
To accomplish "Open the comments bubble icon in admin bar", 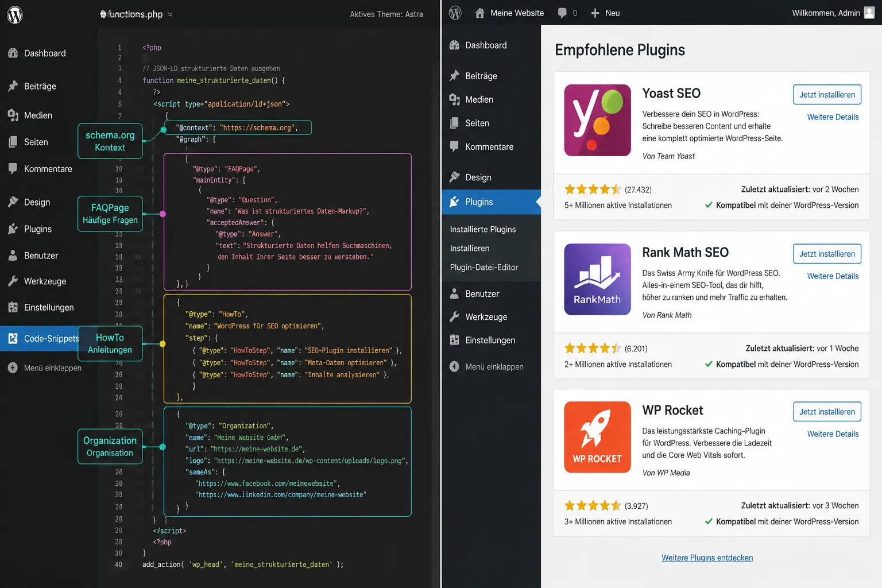I will tap(562, 13).
